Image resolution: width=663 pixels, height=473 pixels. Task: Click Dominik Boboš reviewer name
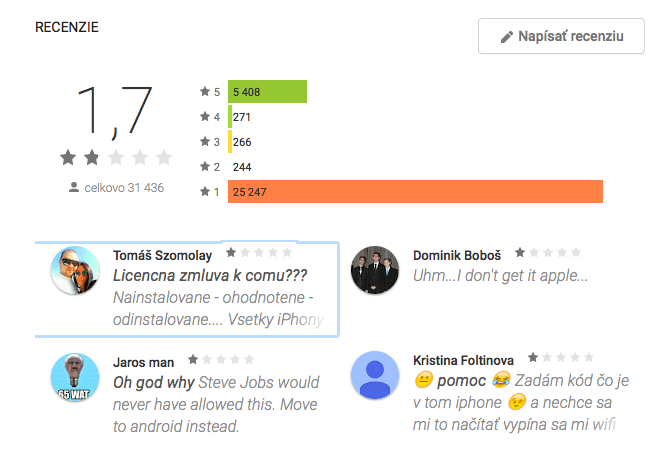457,255
